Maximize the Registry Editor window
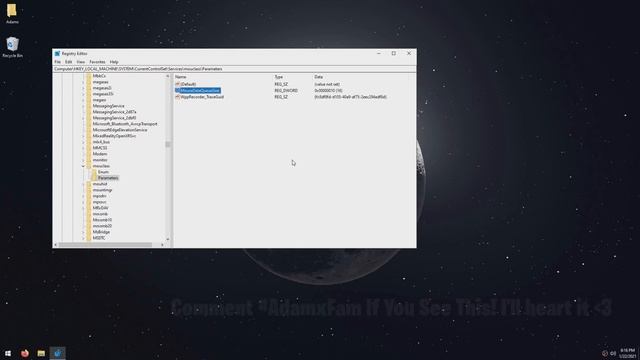Viewport: 640px width, 360px height. [x=393, y=53]
